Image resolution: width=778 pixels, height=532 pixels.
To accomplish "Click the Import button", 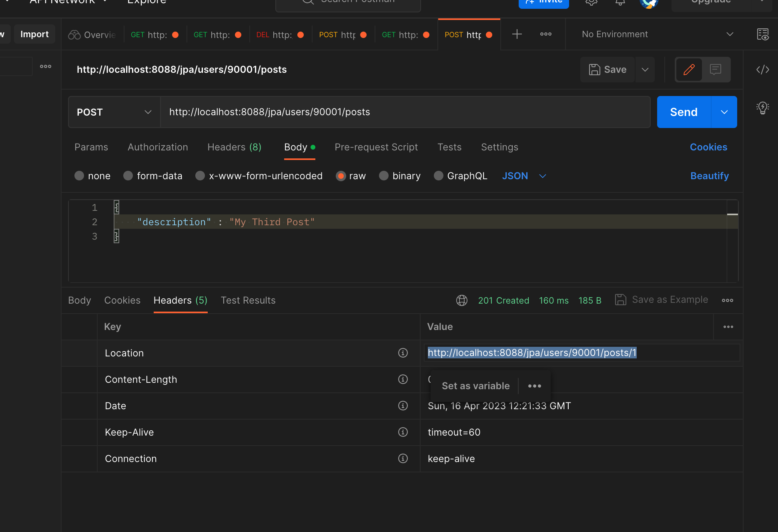I will point(34,34).
